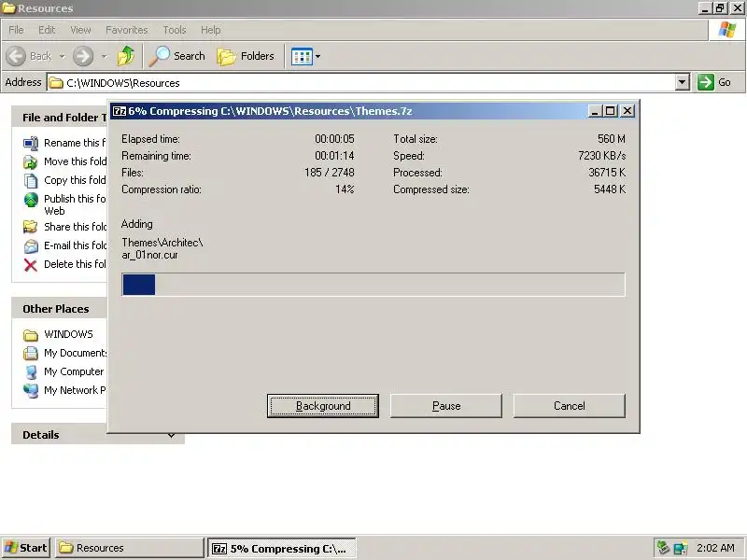
Task: Close the 7-Zip compressing dialog
Action: click(627, 111)
